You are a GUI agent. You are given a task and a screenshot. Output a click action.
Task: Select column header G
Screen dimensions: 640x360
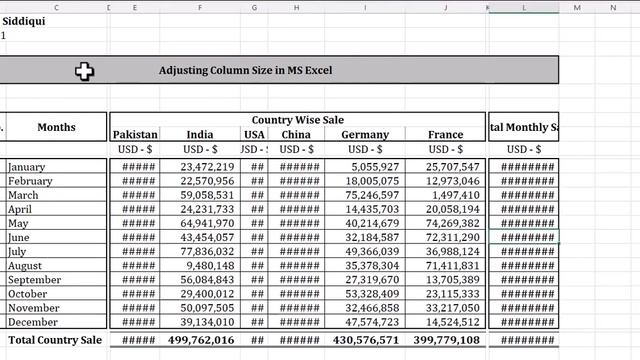[254, 7]
